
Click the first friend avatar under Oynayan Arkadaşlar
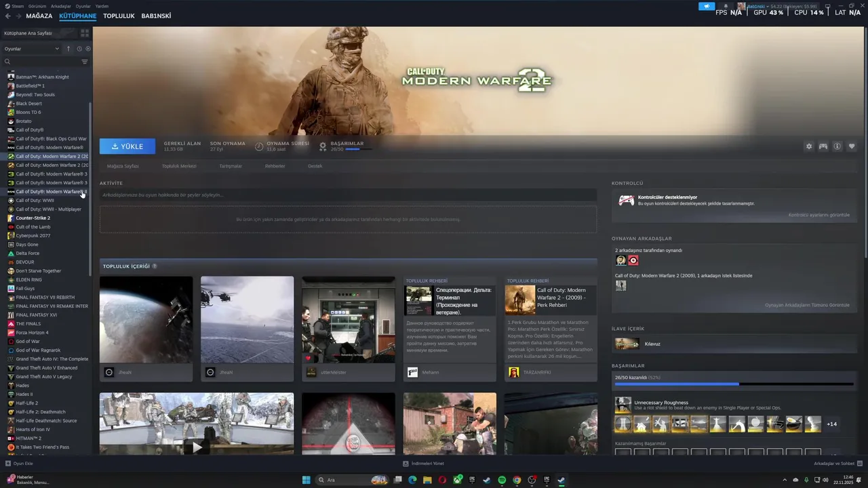click(620, 260)
